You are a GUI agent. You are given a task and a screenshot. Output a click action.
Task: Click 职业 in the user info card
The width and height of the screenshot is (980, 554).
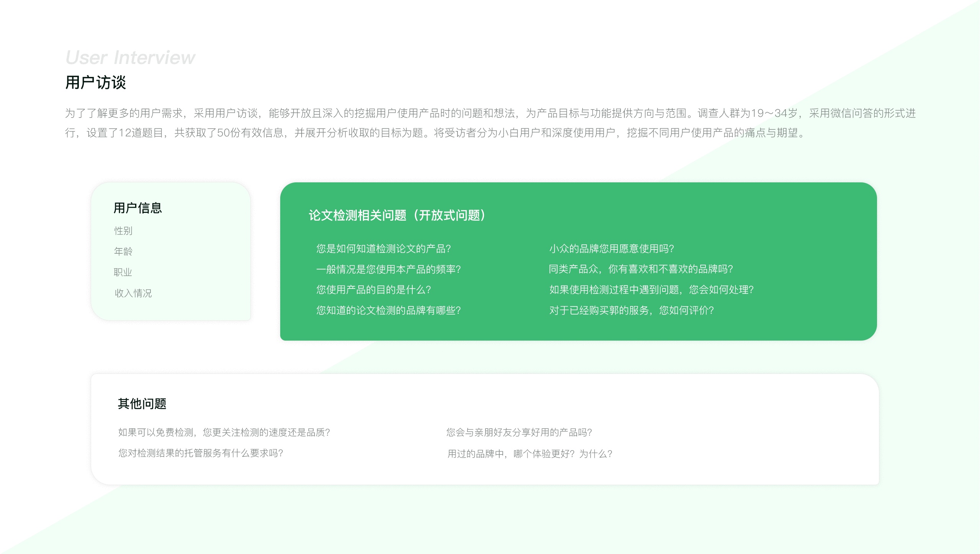click(122, 272)
